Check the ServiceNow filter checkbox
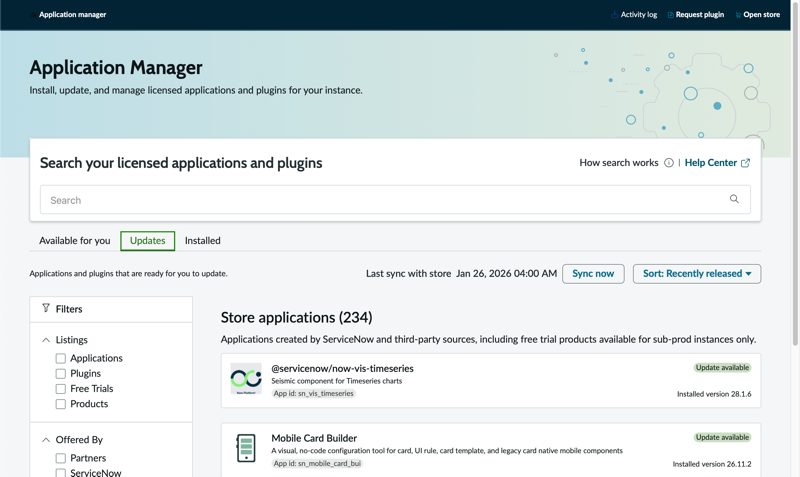This screenshot has width=800, height=477. [61, 473]
